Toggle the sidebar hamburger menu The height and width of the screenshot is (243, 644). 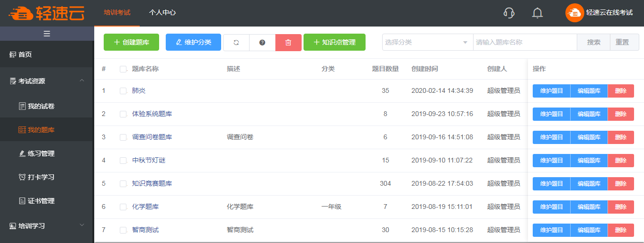tap(46, 34)
